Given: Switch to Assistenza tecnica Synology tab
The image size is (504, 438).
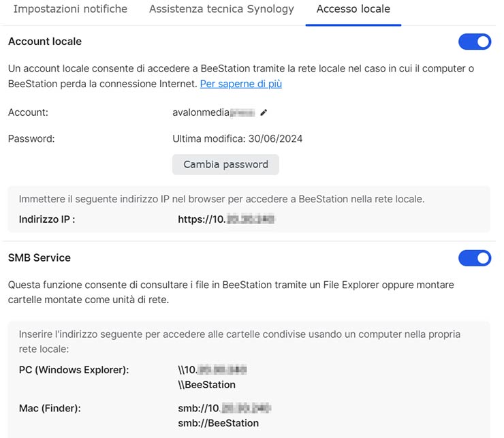Looking at the screenshot, I should [221, 10].
